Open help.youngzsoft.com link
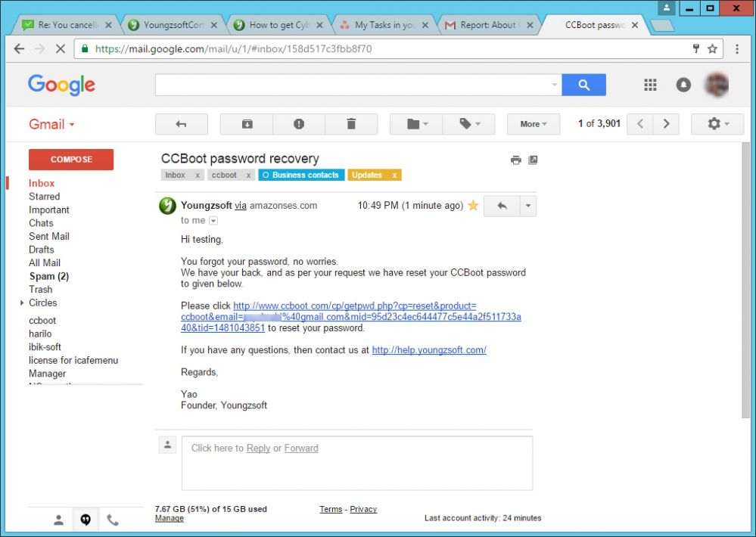 coord(429,350)
